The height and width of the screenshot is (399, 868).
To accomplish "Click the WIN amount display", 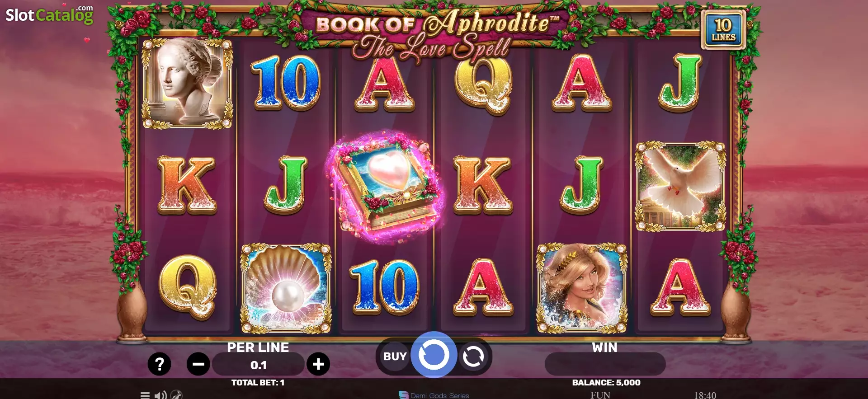I will point(605,364).
